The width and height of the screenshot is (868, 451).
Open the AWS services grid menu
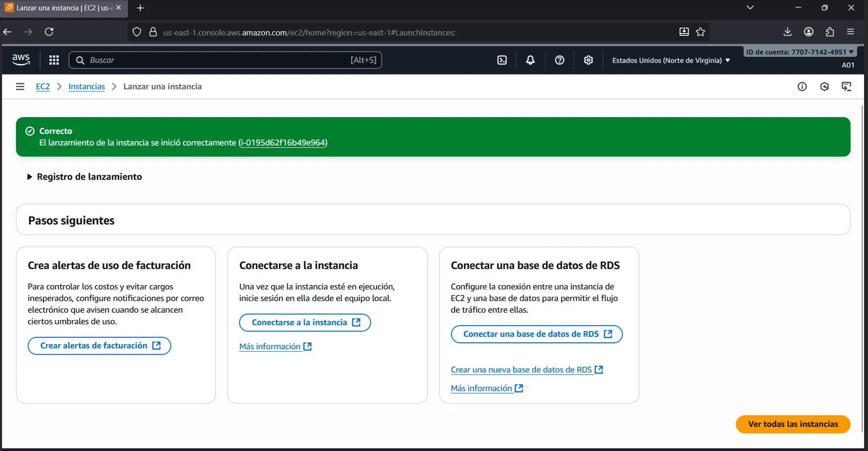click(x=54, y=60)
